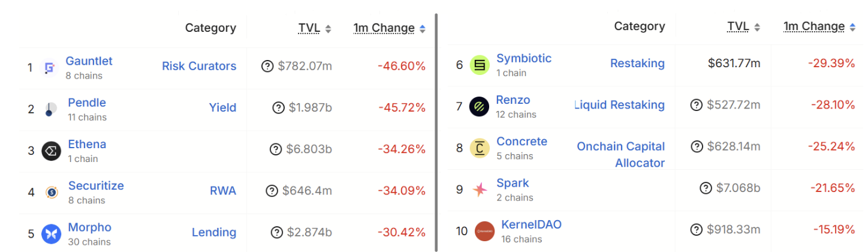Open the Liquid Restaking category link
Image resolution: width=868 pixels, height=252 pixels.
click(x=620, y=105)
